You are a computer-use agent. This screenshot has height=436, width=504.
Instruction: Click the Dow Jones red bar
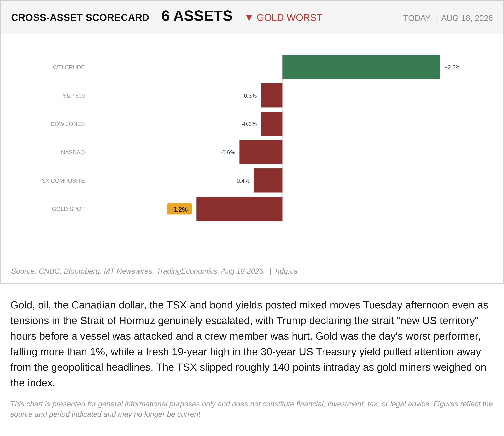coord(272,124)
